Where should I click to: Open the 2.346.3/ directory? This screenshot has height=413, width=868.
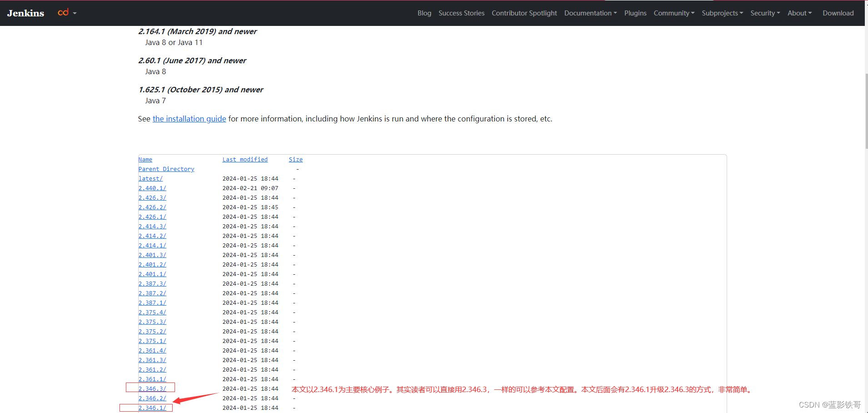pyautogui.click(x=152, y=389)
